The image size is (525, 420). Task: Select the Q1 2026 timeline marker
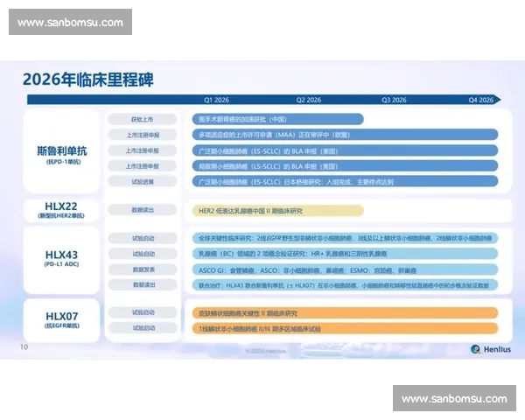[x=217, y=100]
